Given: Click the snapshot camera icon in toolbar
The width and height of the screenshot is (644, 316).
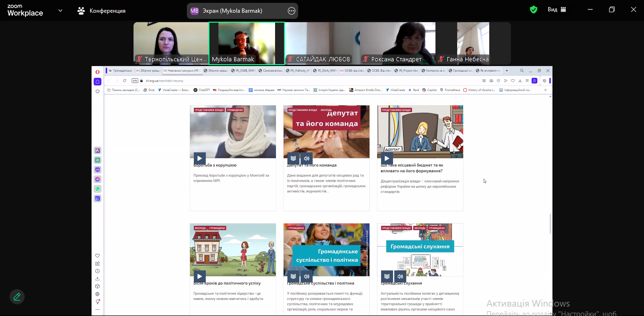Looking at the screenshot, I should pos(491,81).
